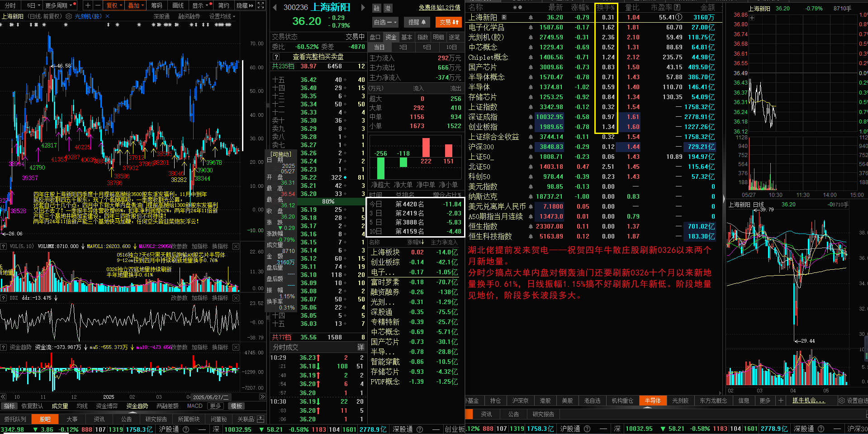The height and width of the screenshot is (434, 868).
Task: Toggle alert bell on 上海新阳 watchlist row
Action: [531, 17]
